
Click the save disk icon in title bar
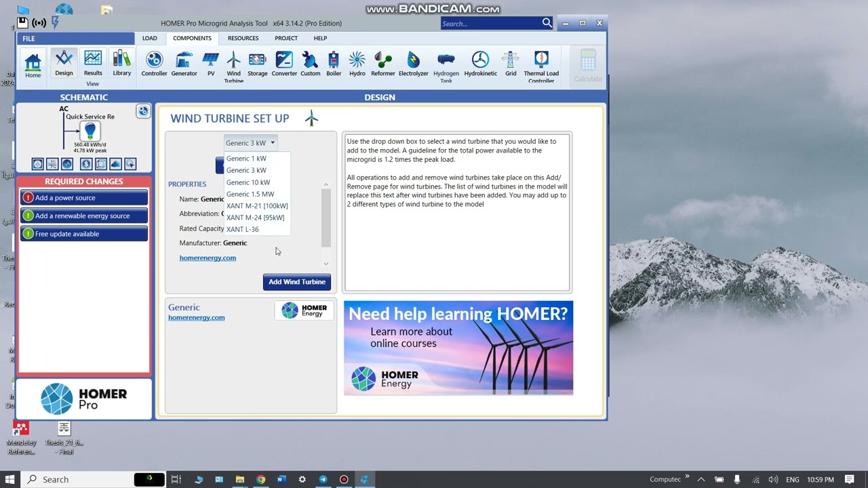[x=23, y=23]
